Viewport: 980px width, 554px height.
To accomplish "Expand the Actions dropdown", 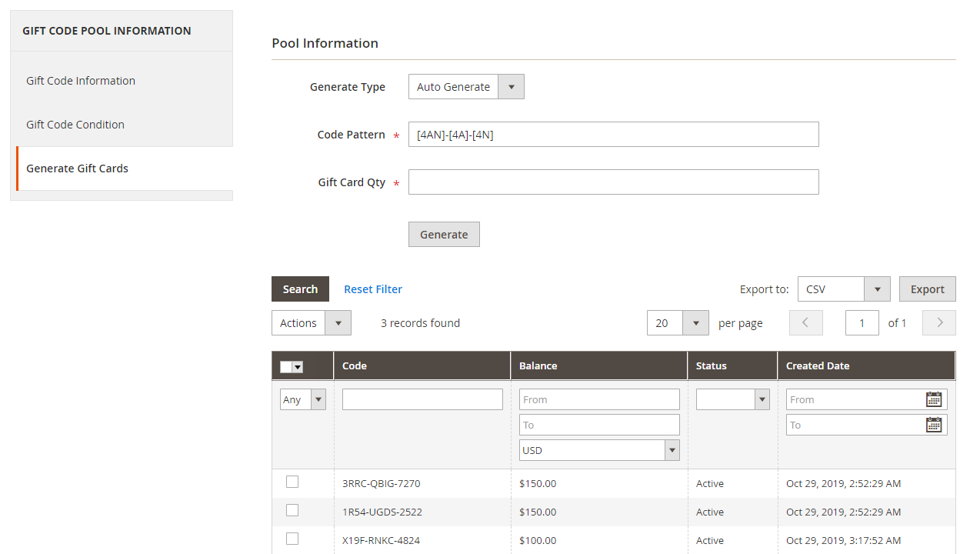I will [x=311, y=323].
